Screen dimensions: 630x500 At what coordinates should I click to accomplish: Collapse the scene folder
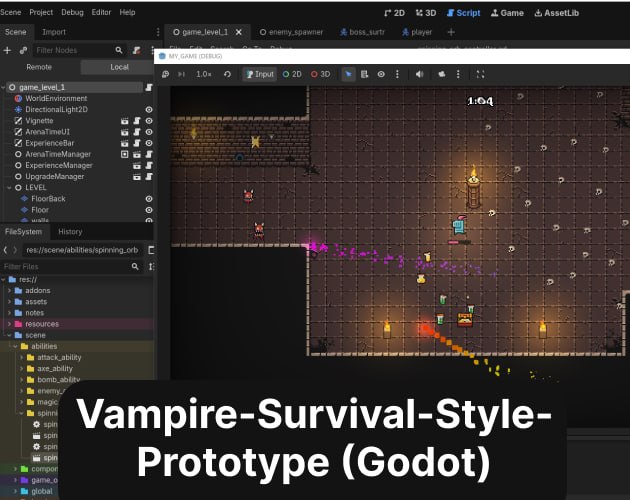(x=9, y=335)
